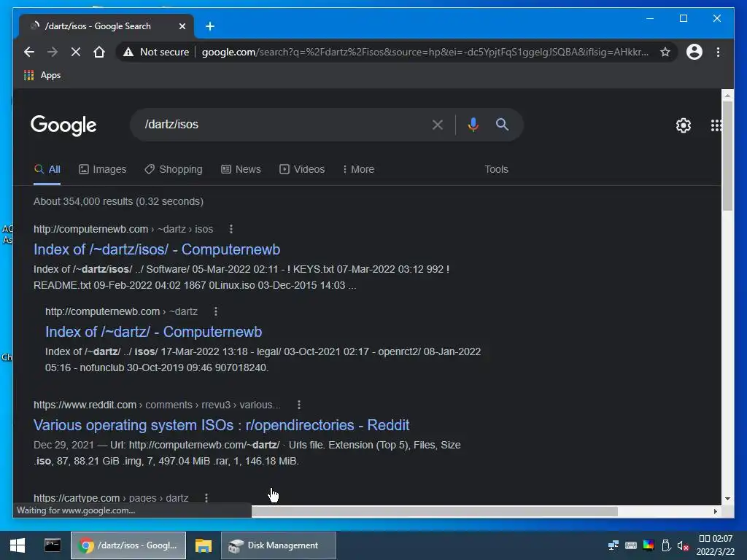Screen dimensions: 747x560
Task: Expand the More search categories menu
Action: click(359, 169)
